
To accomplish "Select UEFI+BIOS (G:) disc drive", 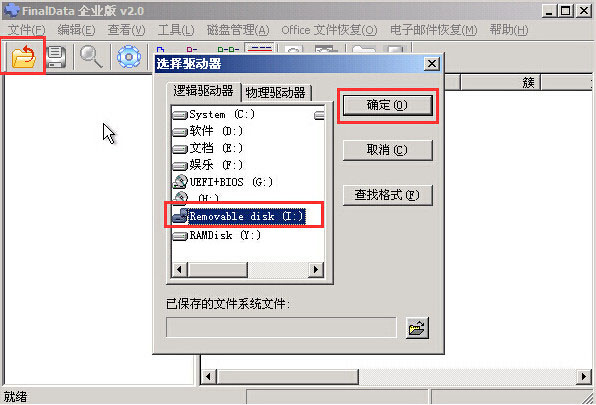I will click(x=223, y=182).
